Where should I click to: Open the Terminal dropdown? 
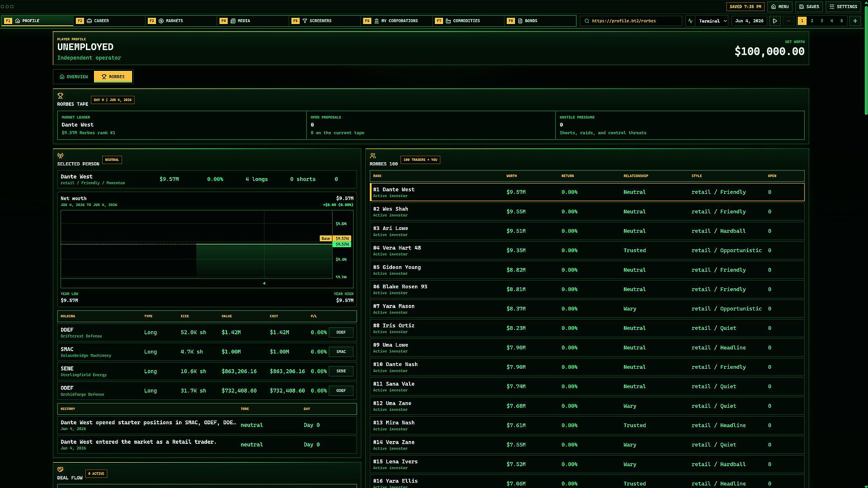coord(712,21)
